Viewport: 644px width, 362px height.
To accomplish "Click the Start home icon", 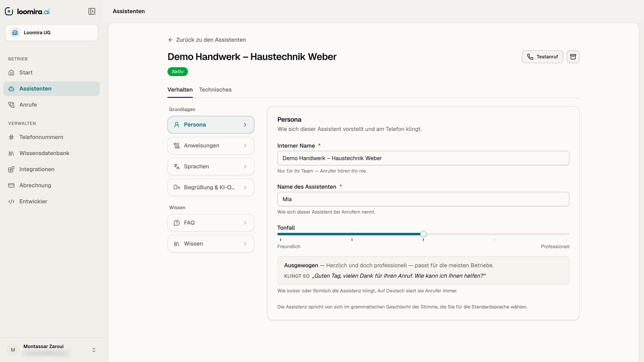I will (11, 72).
